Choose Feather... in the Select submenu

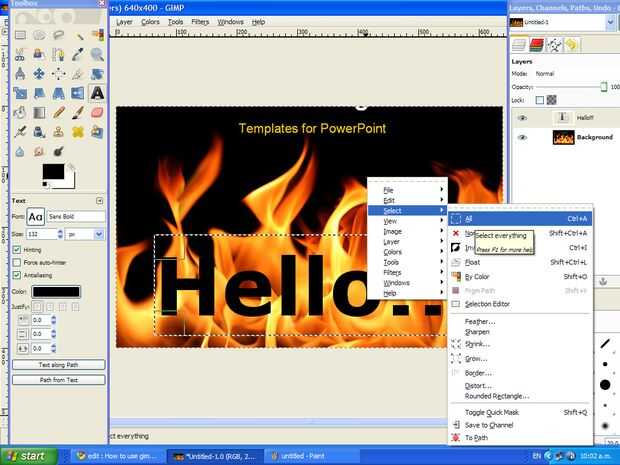tap(520, 321)
